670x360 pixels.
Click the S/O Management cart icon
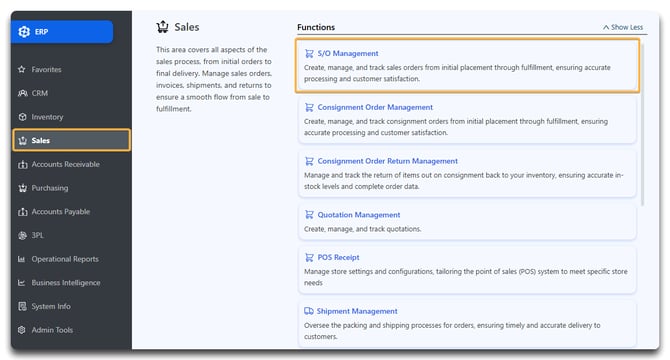pos(309,54)
